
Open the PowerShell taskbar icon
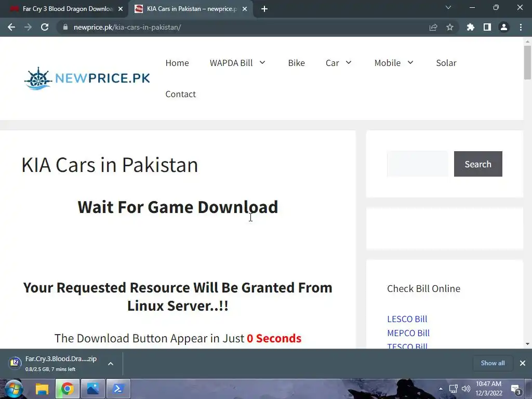pos(118,389)
